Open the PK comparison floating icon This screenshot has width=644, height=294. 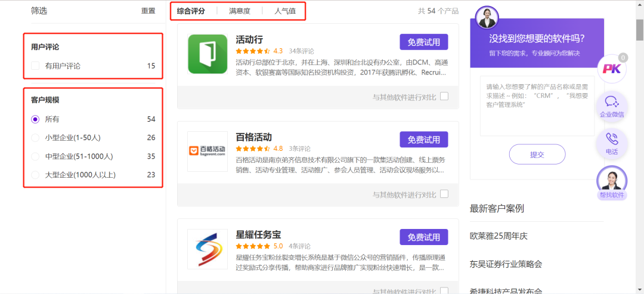click(612, 69)
